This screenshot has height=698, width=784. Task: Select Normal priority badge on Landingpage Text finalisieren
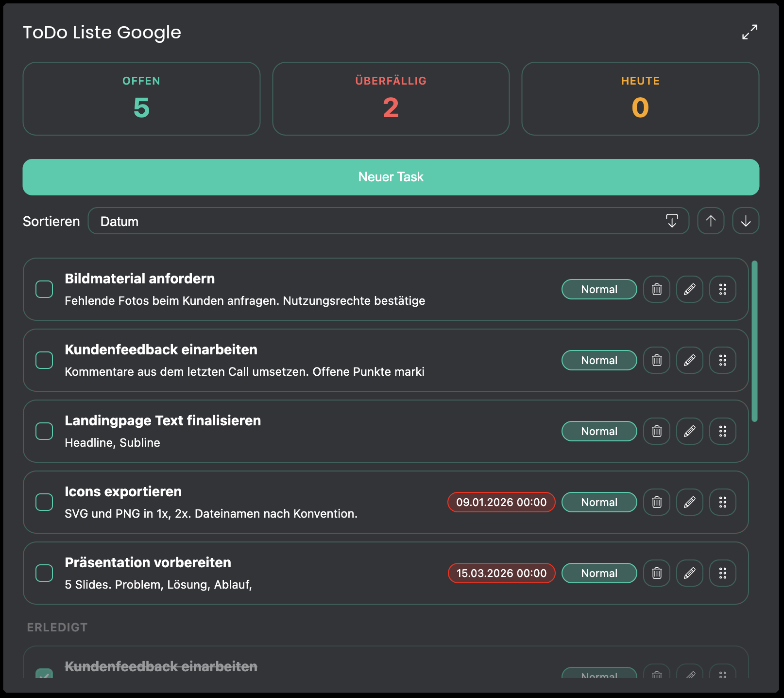point(599,431)
